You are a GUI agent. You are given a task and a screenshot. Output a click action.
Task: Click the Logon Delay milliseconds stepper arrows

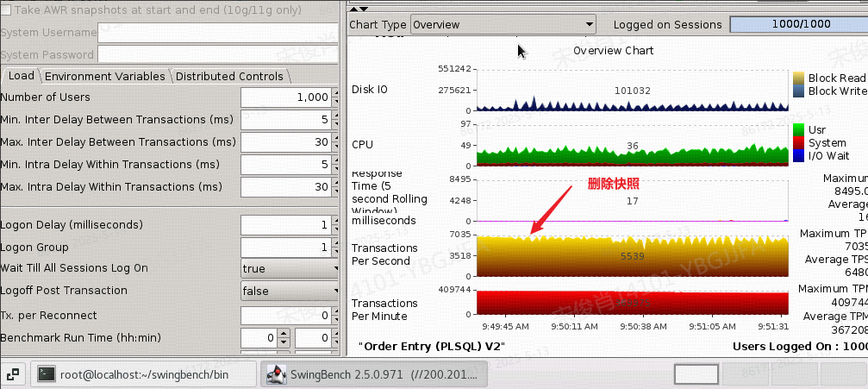tap(336, 225)
